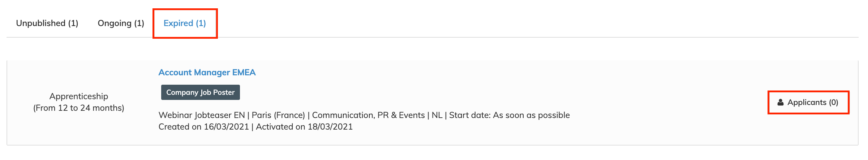Click the (0) count in the Applicants button
The width and height of the screenshot is (868, 160).
click(833, 102)
